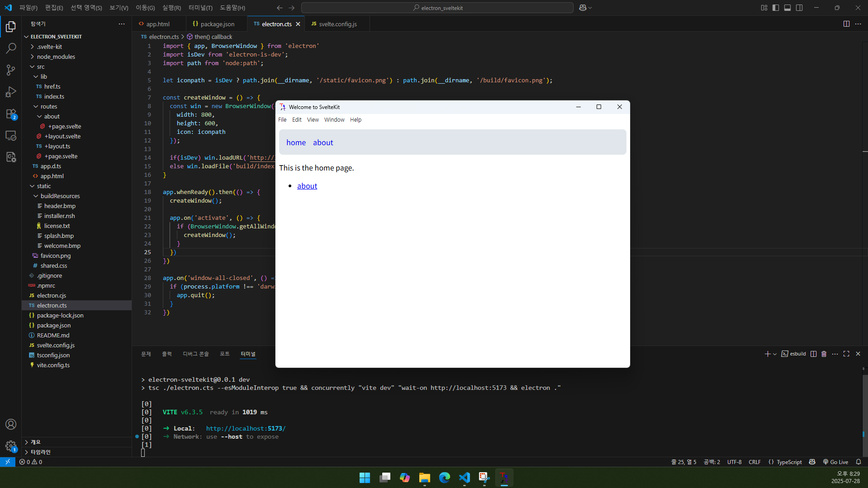Open Snipping Tool from taskbar

point(484,478)
